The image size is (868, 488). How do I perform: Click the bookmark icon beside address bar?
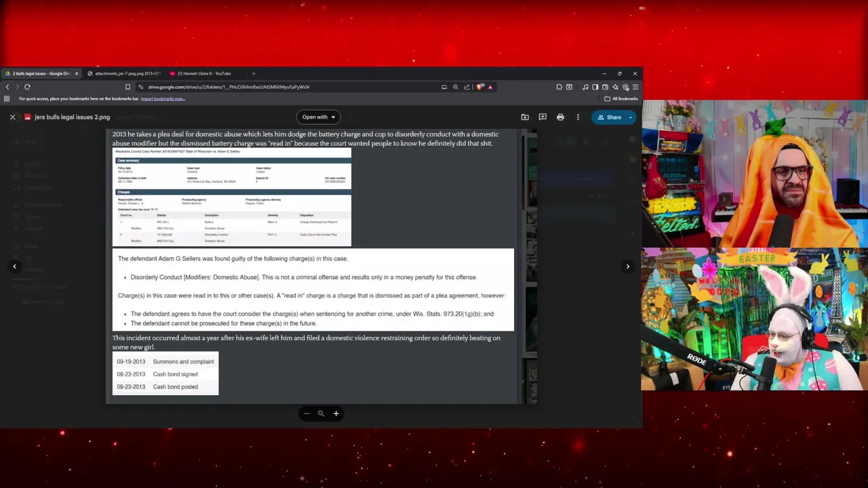[127, 87]
